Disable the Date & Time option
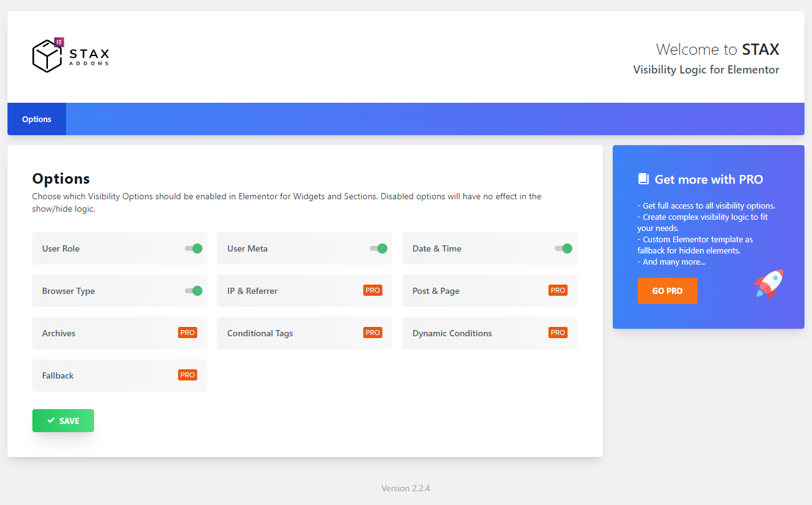 click(564, 248)
